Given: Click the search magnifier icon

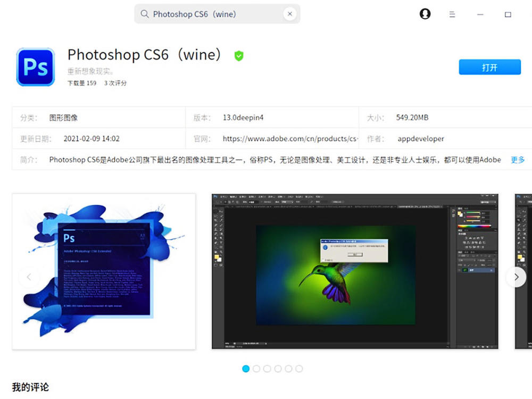Looking at the screenshot, I should [x=145, y=14].
